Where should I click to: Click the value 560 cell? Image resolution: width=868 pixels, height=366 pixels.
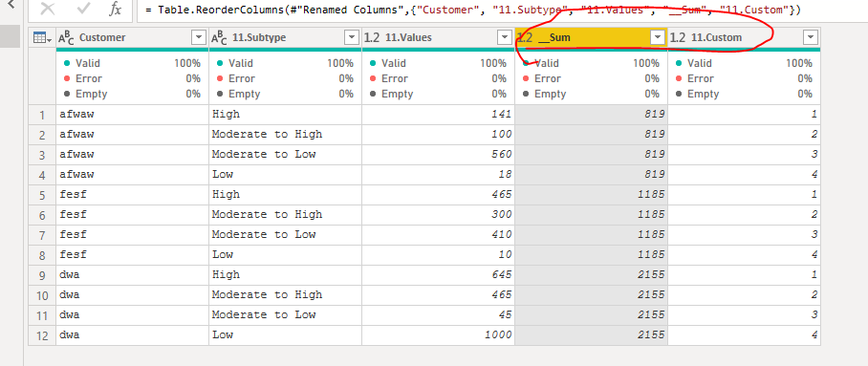tap(438, 155)
